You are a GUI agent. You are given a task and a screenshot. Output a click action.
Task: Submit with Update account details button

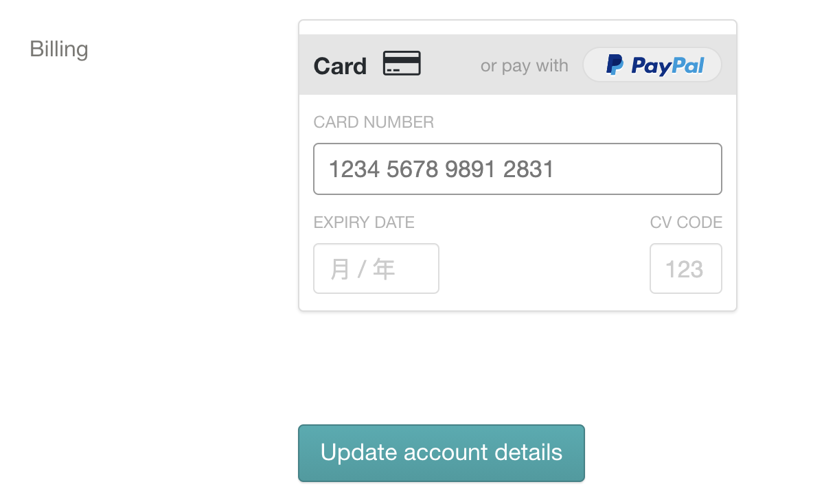point(442,453)
